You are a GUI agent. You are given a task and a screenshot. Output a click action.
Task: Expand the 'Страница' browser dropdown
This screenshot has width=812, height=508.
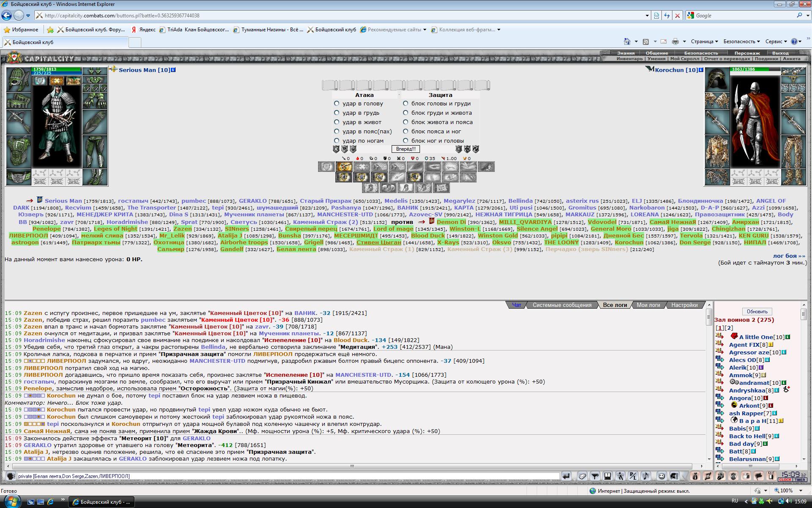pos(704,41)
